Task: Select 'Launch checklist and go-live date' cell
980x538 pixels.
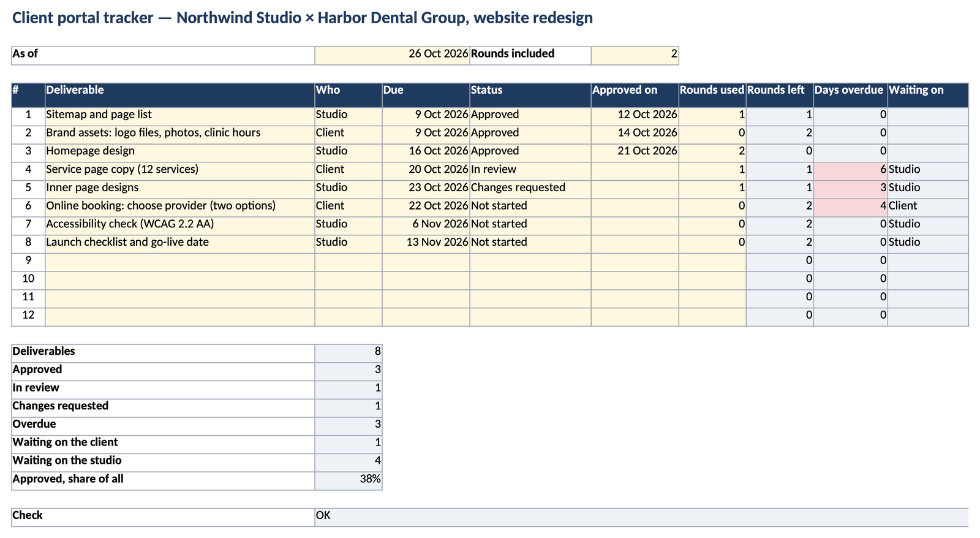Action: (180, 244)
